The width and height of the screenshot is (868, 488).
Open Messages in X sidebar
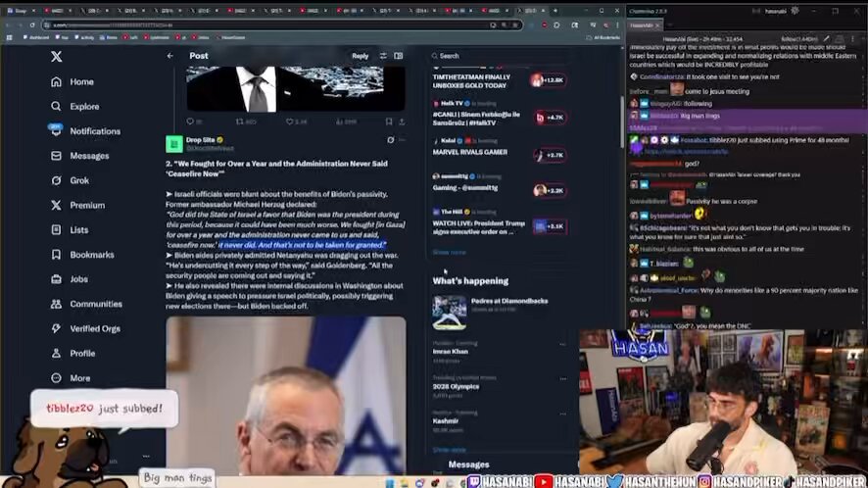pyautogui.click(x=79, y=156)
